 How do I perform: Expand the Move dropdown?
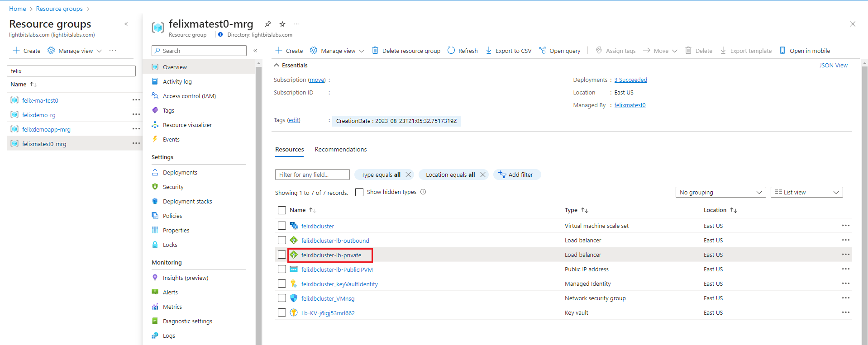[660, 51]
